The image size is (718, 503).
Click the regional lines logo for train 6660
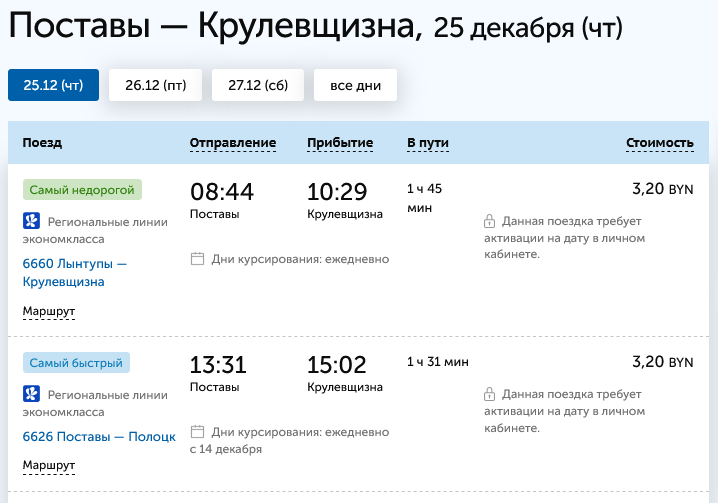[30, 221]
